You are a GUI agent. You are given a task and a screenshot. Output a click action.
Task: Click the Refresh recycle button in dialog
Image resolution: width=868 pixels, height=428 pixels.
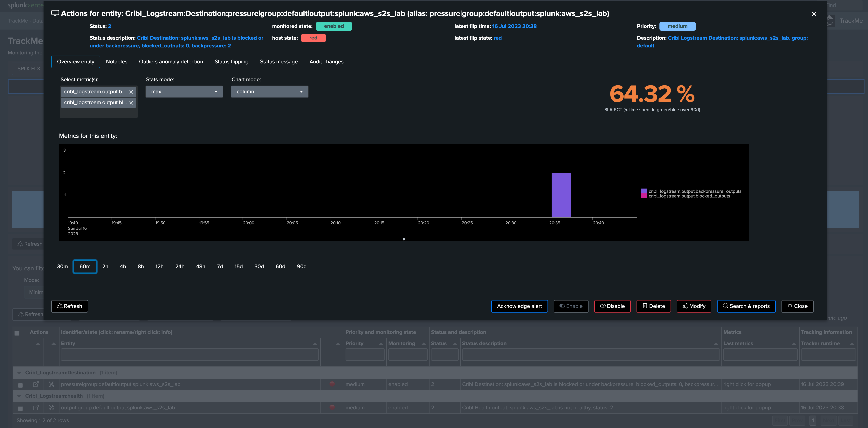[69, 306]
